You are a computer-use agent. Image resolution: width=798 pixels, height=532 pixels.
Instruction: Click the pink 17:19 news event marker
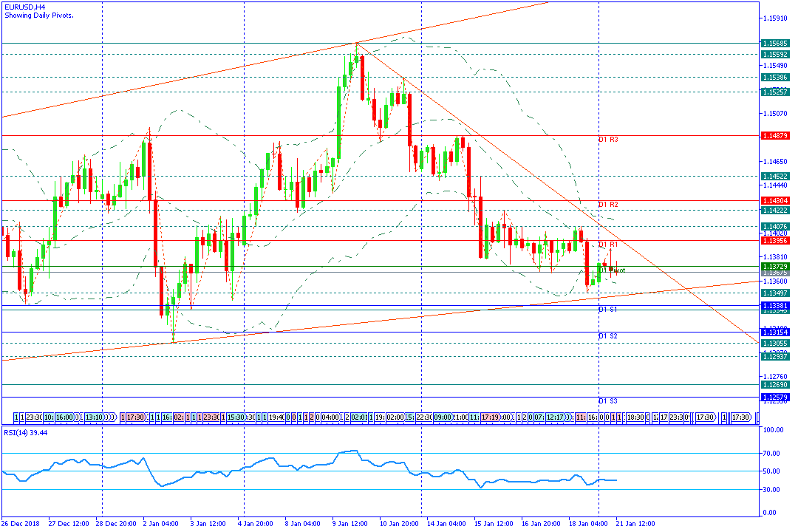pyautogui.click(x=491, y=417)
